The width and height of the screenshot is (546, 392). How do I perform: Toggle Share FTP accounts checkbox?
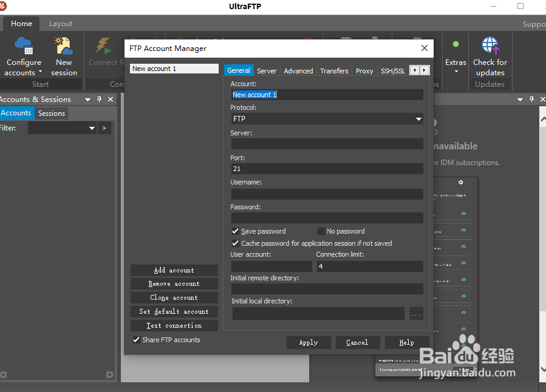point(136,340)
